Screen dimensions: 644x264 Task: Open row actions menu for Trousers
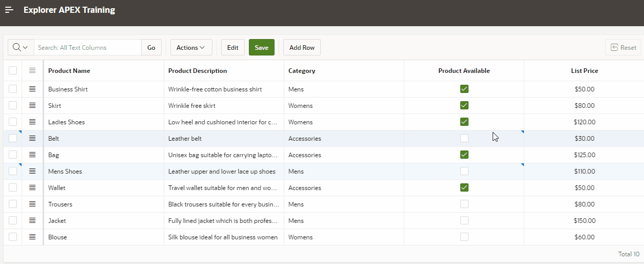click(32, 204)
